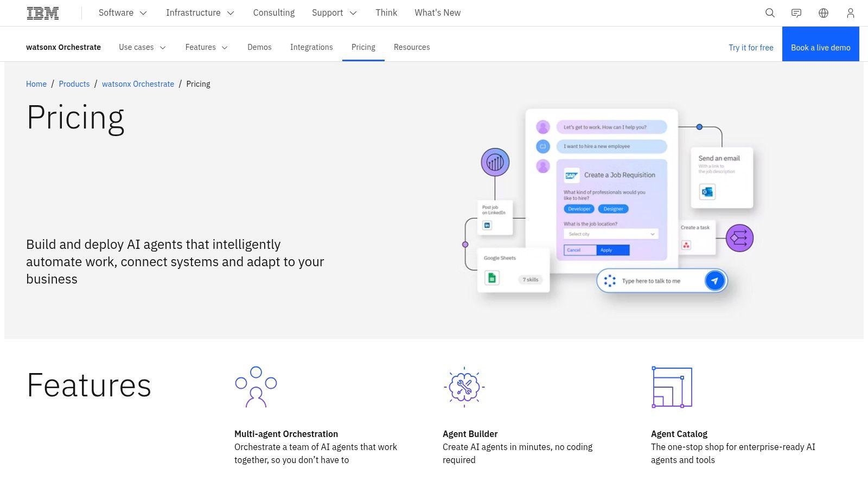Image resolution: width=868 pixels, height=488 pixels.
Task: Select the Developer chip
Action: coord(579,209)
